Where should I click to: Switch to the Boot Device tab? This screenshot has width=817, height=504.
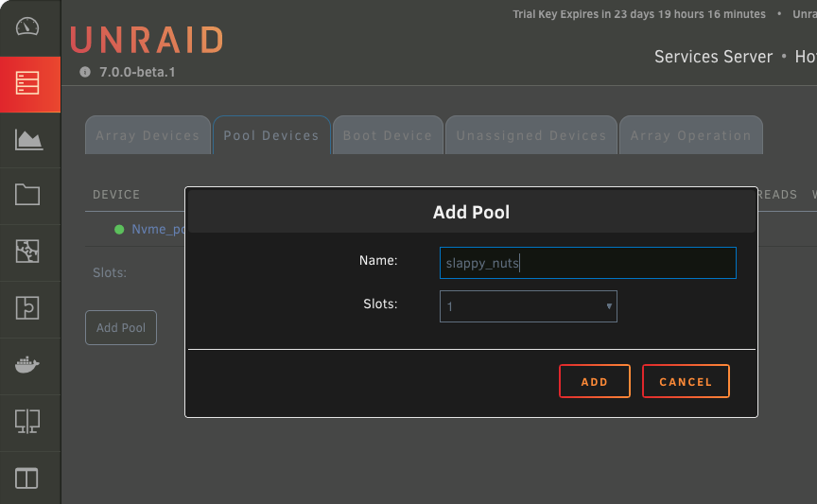coord(388,135)
